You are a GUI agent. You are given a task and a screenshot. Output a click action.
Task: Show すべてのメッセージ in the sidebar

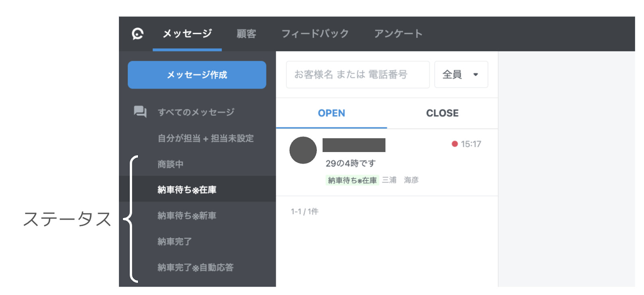(196, 112)
